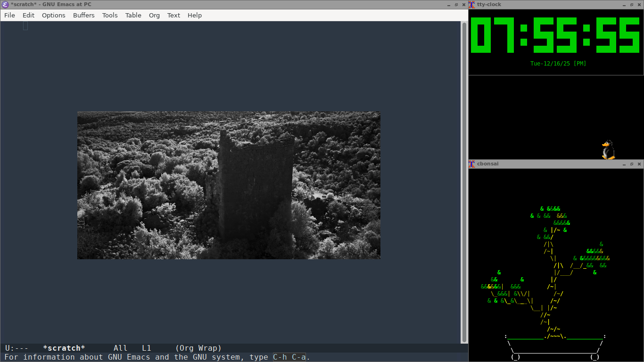Screen dimensions: 644x362
Task: Click the *scratch* buffer name in the mode line
Action: [x=64, y=348]
